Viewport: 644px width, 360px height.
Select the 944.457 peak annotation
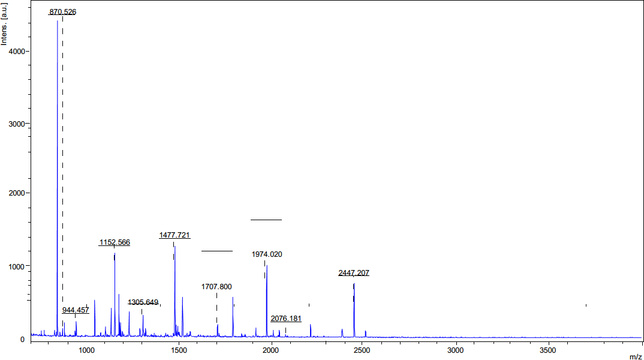click(76, 310)
